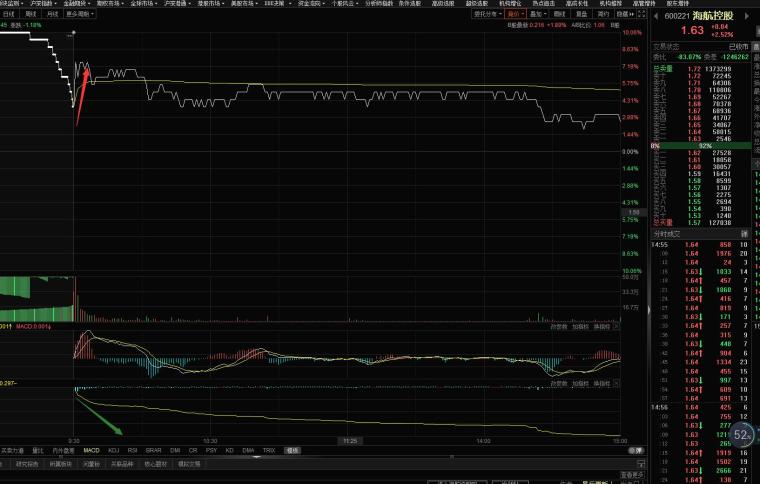Image resolution: width=760 pixels, height=484 pixels.
Task: Show the next stock with the right arrow
Action: (747, 16)
